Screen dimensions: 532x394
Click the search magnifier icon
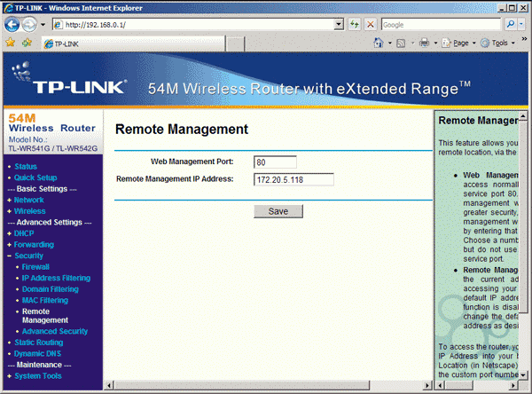coord(511,24)
